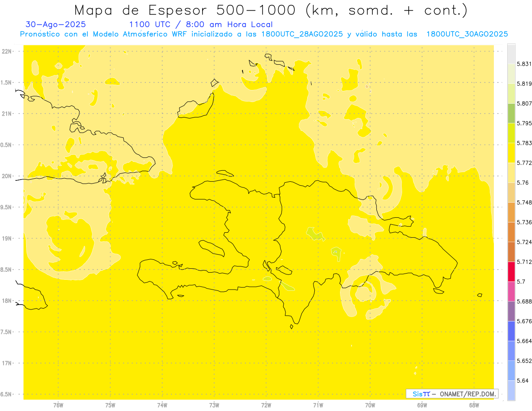Select the red color bar segment above 5.7
The image size is (532, 411).
(x=511, y=272)
